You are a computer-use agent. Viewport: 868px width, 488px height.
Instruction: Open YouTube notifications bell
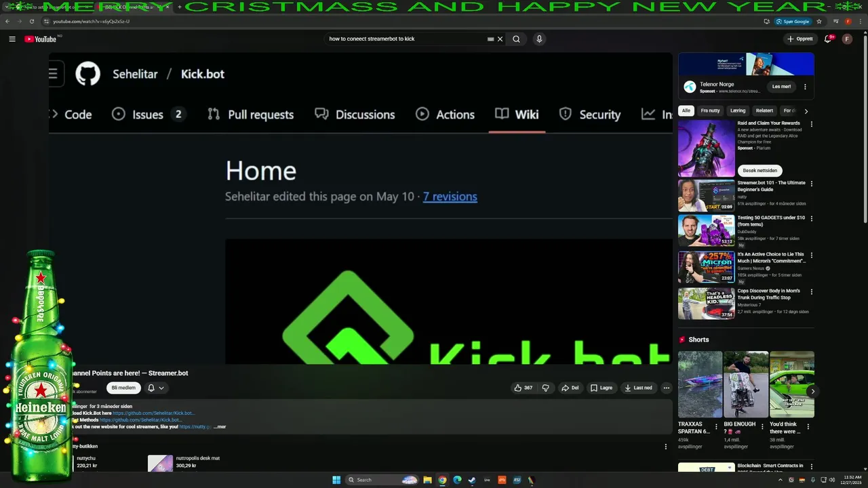(827, 39)
